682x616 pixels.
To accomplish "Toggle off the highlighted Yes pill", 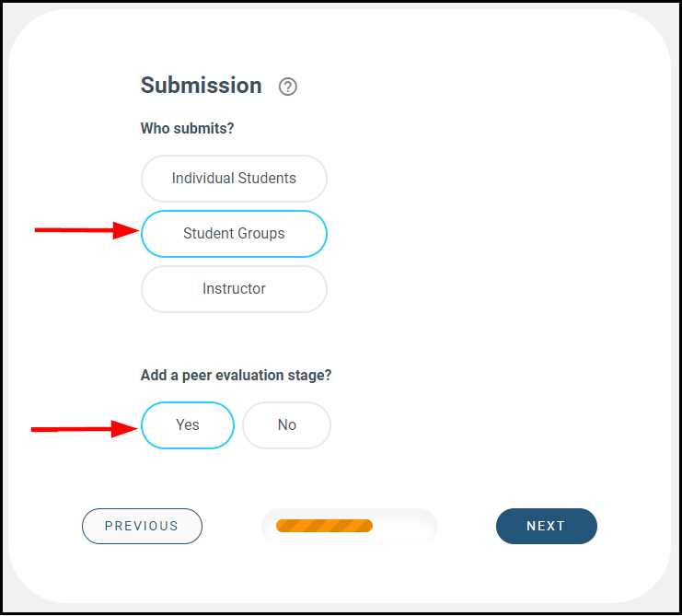I will (x=188, y=425).
